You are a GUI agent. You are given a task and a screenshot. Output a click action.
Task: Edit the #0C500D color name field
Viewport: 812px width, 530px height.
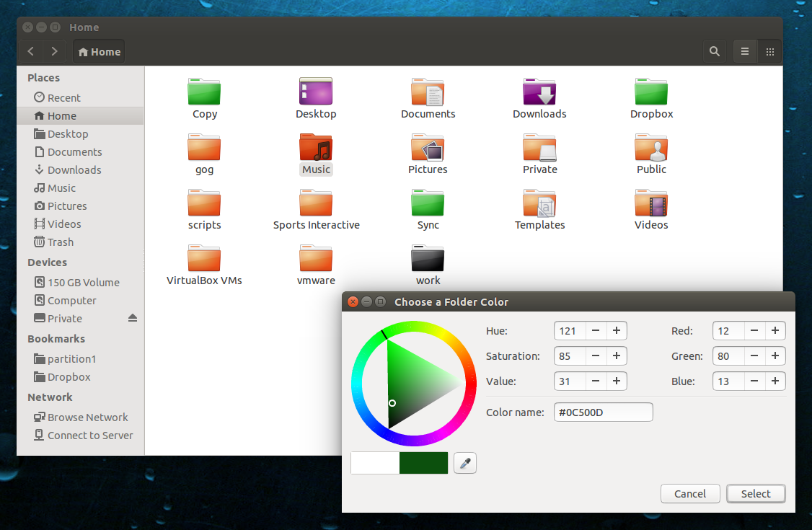pos(603,412)
